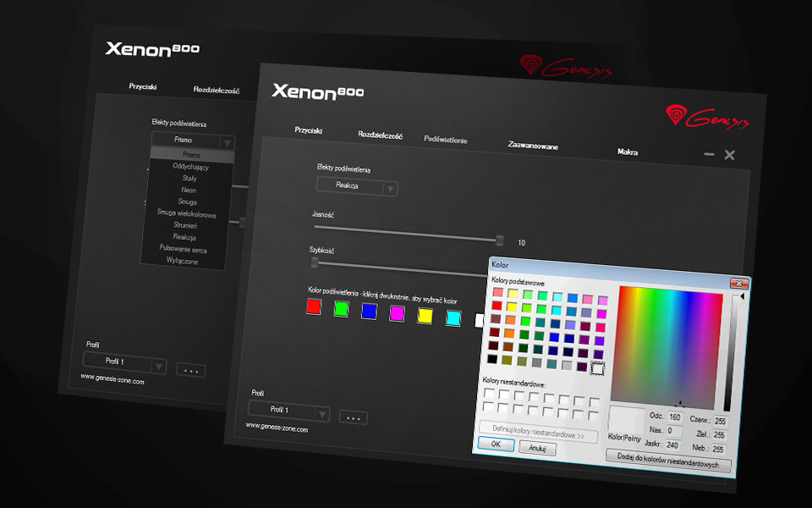Screen dimensions: 812x508
Task: Open the Makra tab
Action: [627, 152]
